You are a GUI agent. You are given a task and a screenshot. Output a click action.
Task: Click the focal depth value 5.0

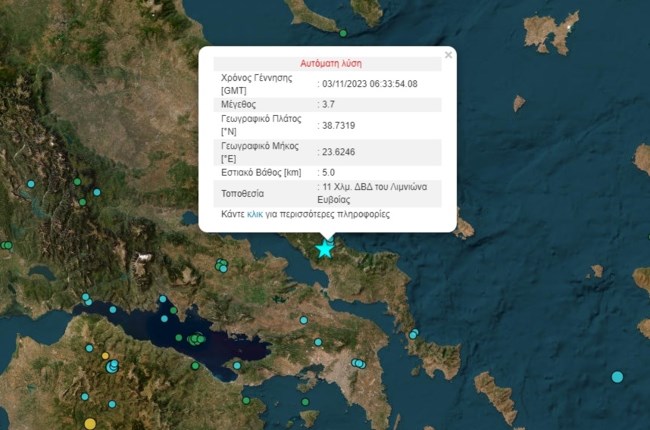tap(329, 173)
